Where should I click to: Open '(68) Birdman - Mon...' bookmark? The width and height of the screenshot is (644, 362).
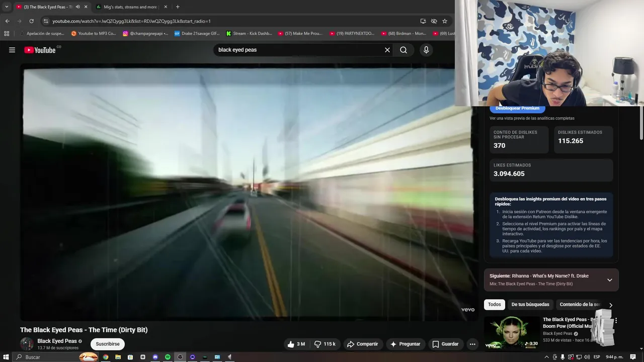point(404,34)
